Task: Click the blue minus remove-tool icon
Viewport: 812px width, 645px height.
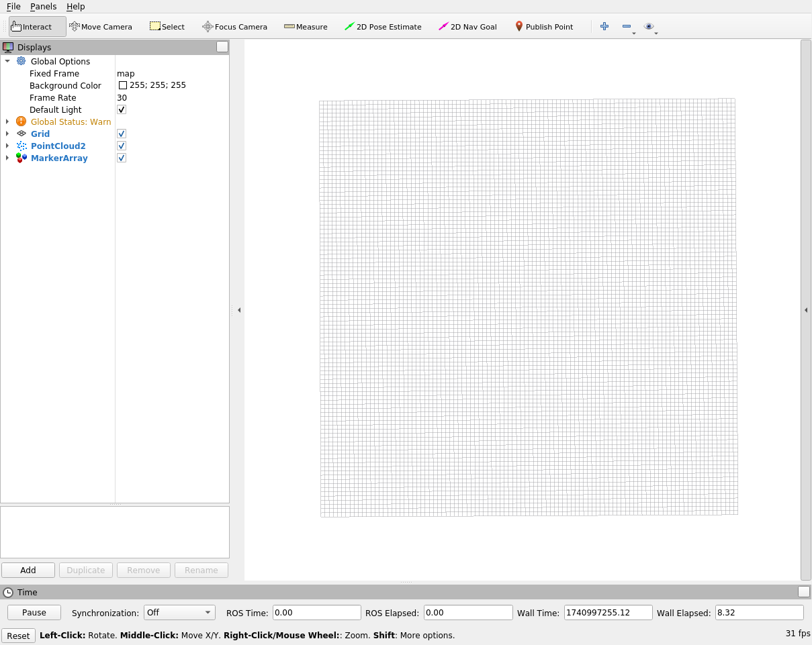Action: pyautogui.click(x=627, y=26)
